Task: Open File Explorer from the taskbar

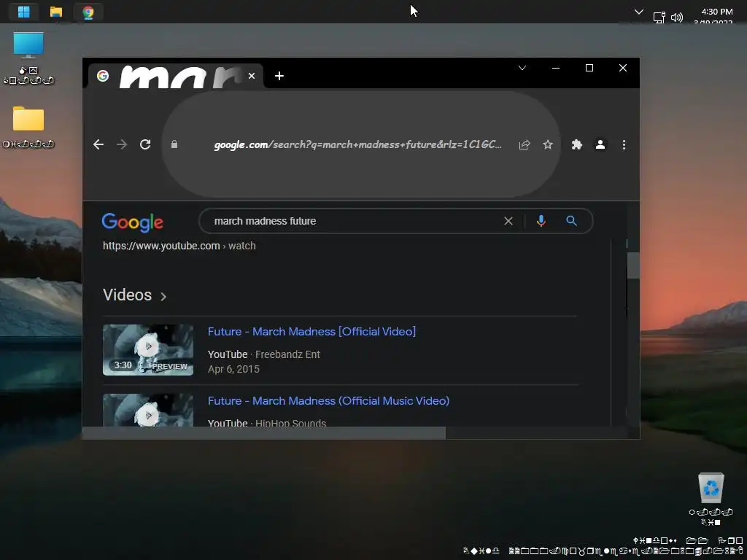Action: [x=56, y=12]
